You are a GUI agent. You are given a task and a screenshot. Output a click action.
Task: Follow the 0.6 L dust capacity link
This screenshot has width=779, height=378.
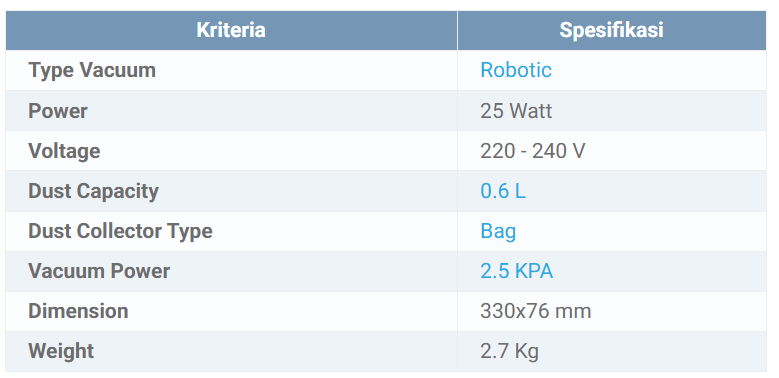pos(503,191)
